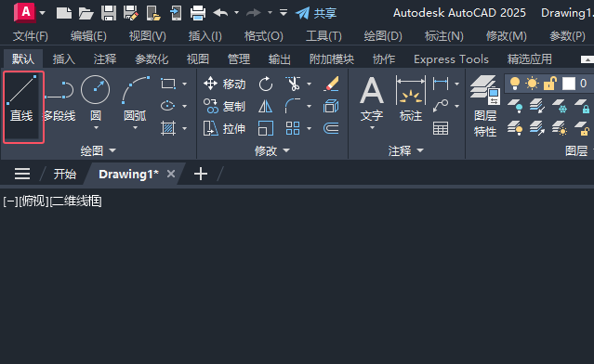Select the Ellipse draw tool

[x=168, y=106]
